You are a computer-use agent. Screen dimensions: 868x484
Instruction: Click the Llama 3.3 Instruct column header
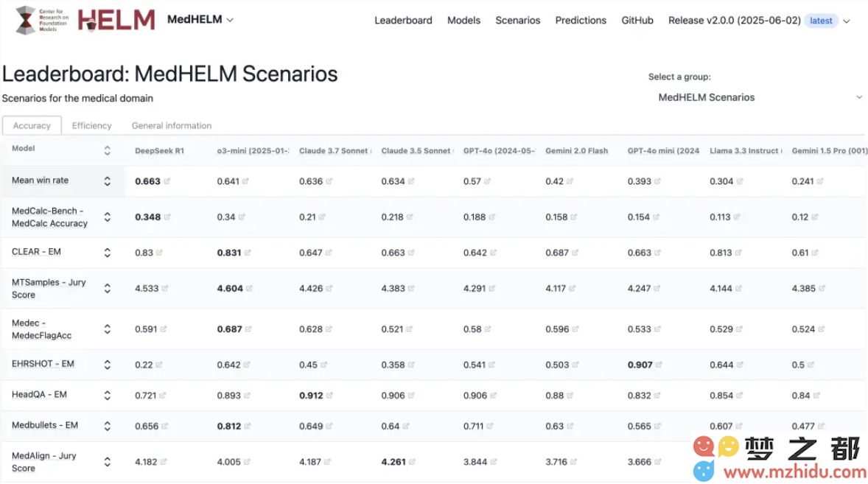(x=746, y=150)
